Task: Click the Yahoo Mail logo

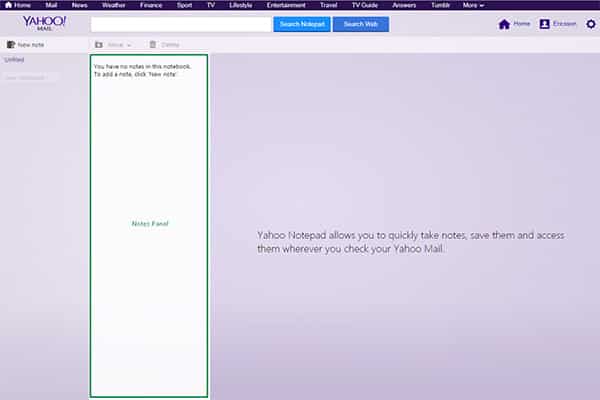Action: click(44, 23)
